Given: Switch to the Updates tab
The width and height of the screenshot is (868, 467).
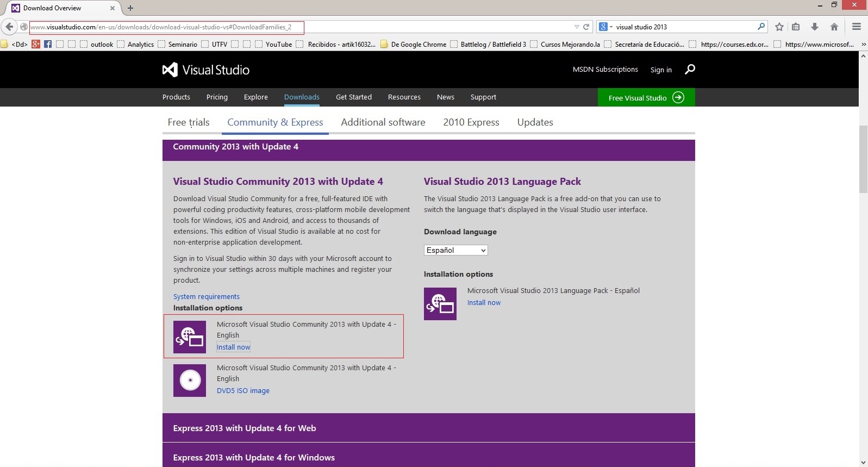Looking at the screenshot, I should click(x=535, y=122).
